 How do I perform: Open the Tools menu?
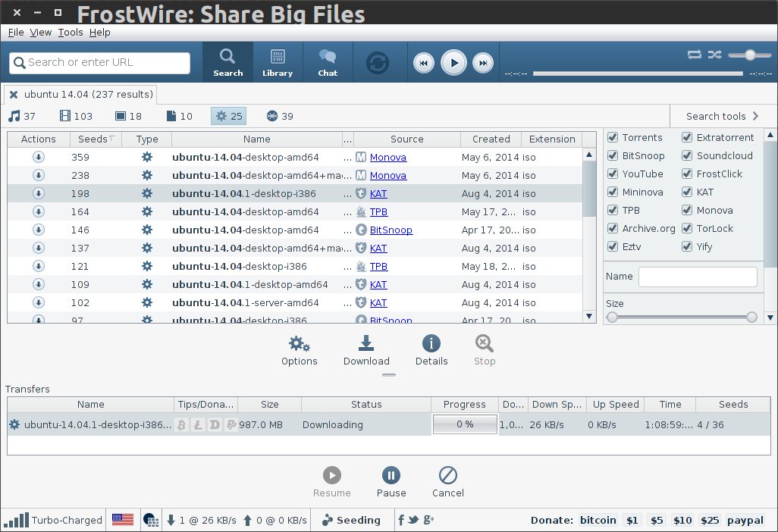tap(70, 32)
